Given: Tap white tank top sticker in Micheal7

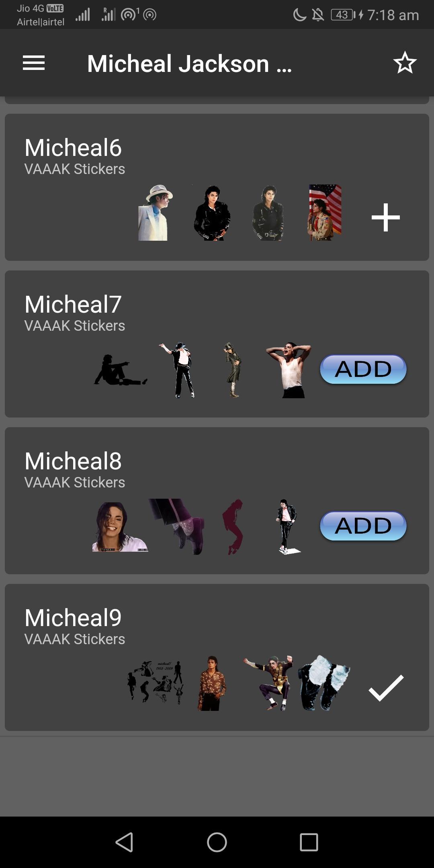Looking at the screenshot, I should pyautogui.click(x=289, y=370).
